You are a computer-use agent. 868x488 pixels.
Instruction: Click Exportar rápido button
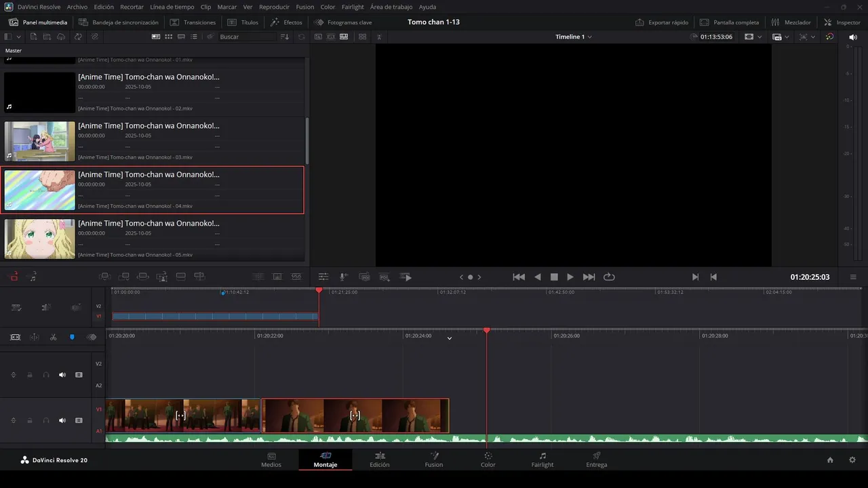[x=662, y=22]
